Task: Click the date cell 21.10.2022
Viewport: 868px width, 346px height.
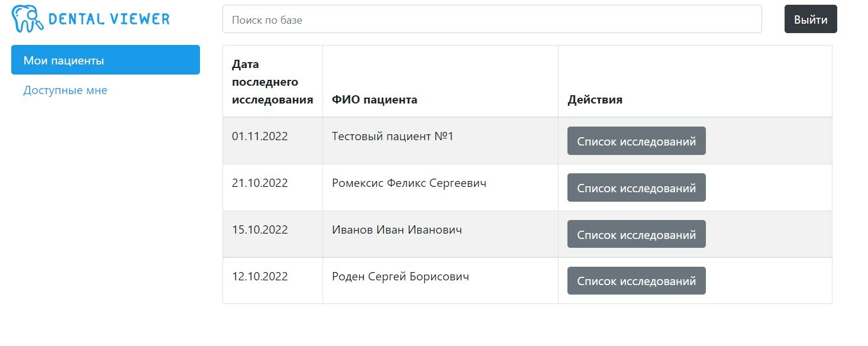Action: (x=260, y=183)
